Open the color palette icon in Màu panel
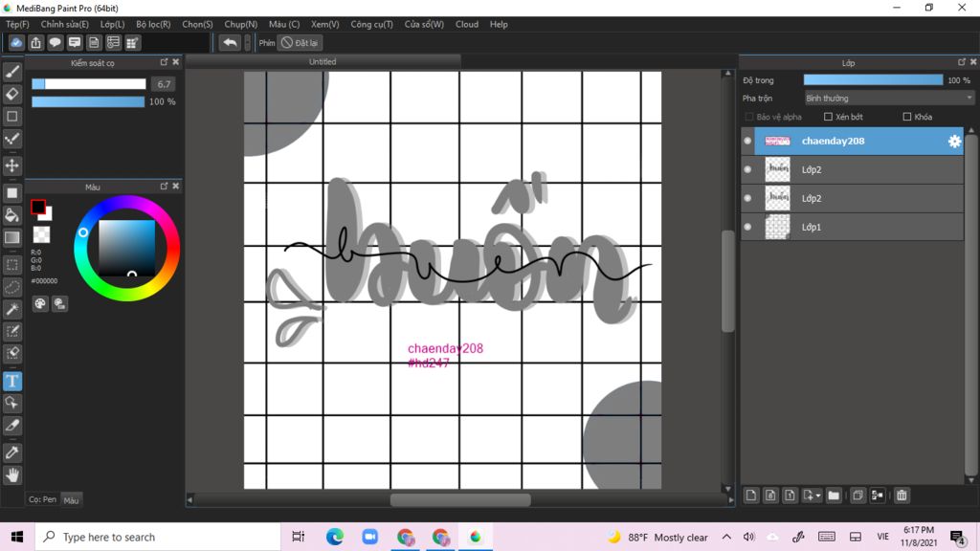This screenshot has width=980, height=551. click(x=40, y=303)
